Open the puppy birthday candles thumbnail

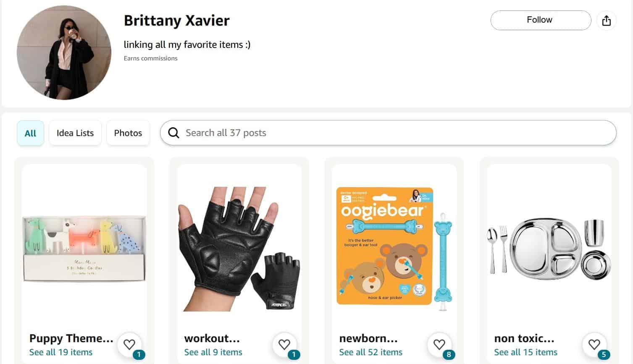[84, 249]
